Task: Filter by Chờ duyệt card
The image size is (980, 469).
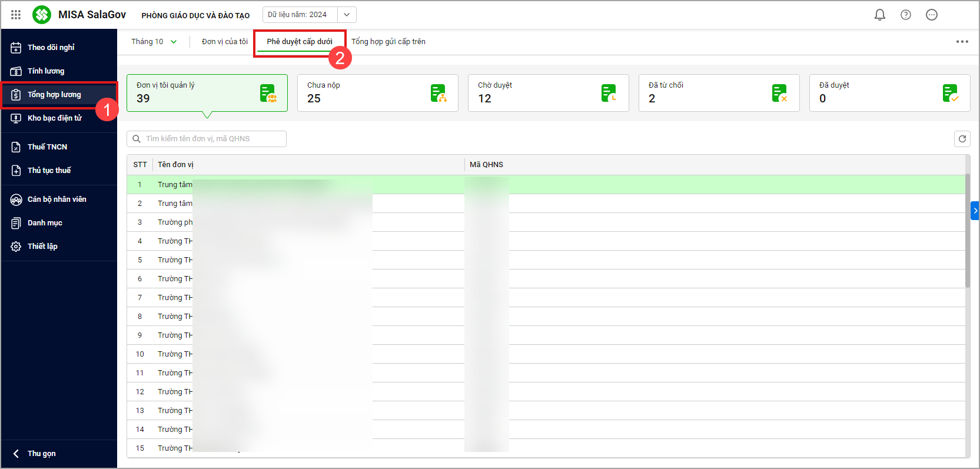Action: point(548,93)
